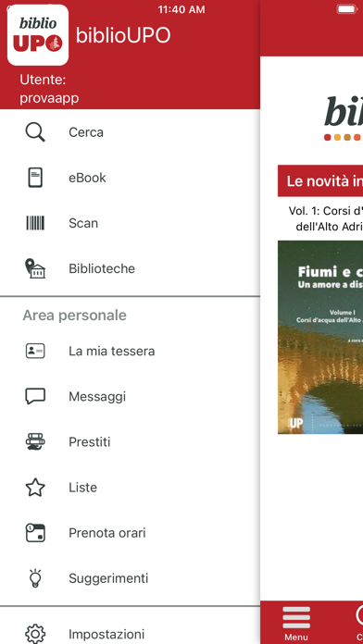
Task: Tap the biblioUPO app logo
Action: (x=38, y=35)
